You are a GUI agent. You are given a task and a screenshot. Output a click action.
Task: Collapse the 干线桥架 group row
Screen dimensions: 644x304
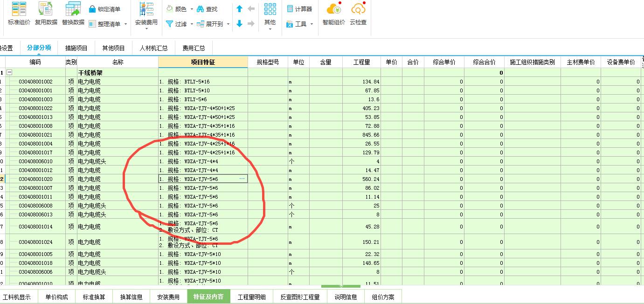point(9,73)
